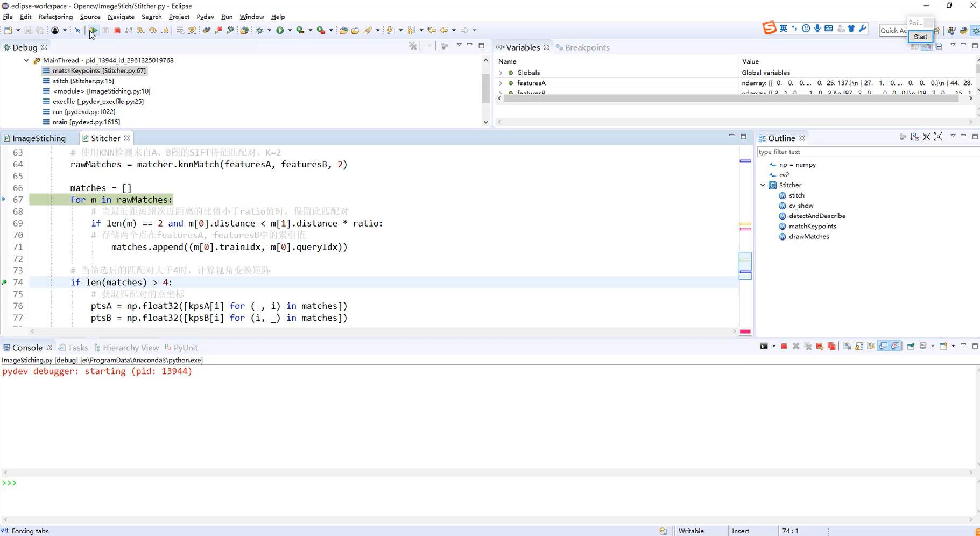Click the Outline type filter text field

(868, 152)
